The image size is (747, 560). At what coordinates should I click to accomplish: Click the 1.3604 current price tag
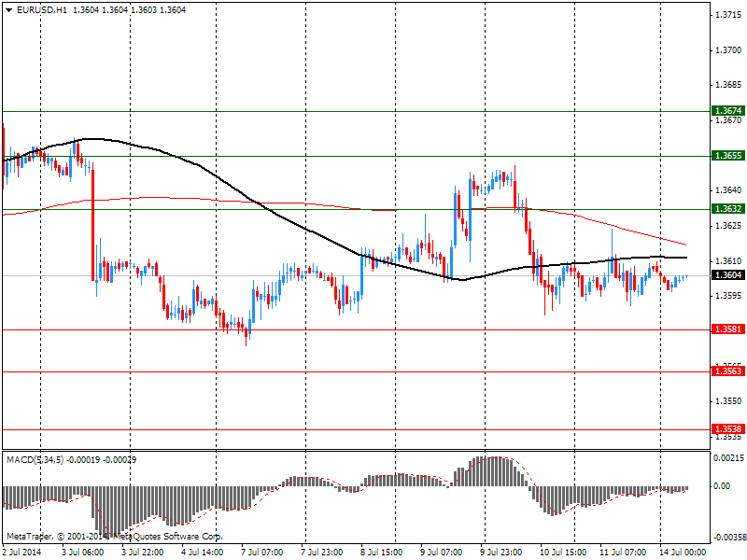click(x=728, y=274)
